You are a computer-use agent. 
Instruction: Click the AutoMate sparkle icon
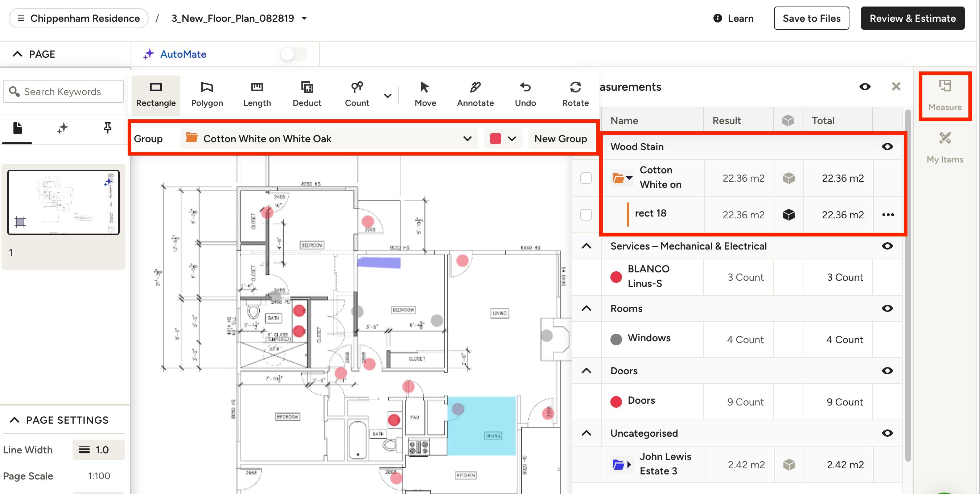[149, 54]
